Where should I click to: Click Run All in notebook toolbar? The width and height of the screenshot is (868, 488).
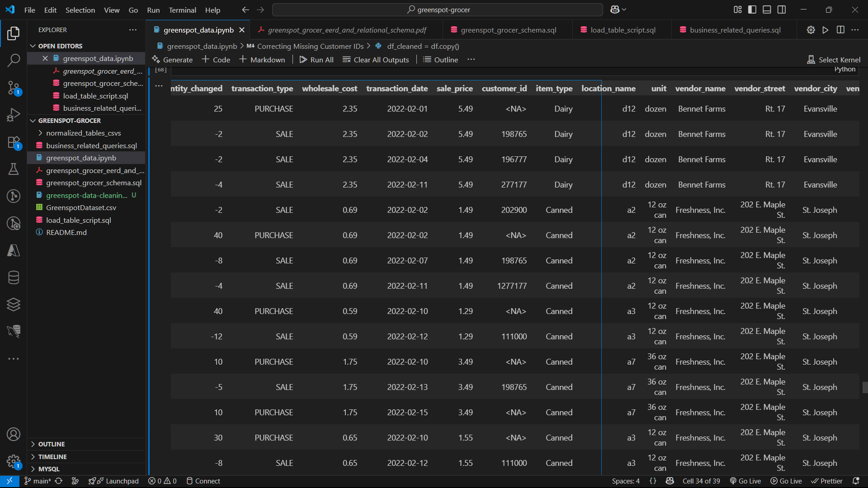pos(316,60)
